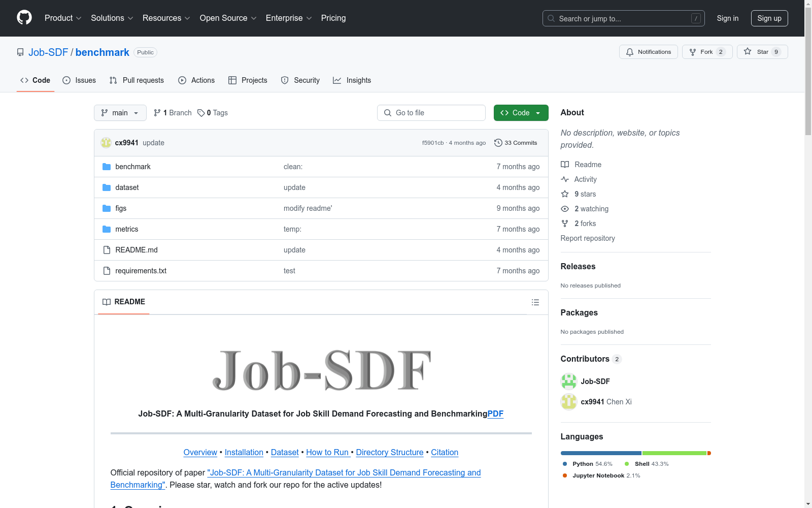The height and width of the screenshot is (508, 812).
Task: Open the requirements.txt file
Action: pos(141,271)
